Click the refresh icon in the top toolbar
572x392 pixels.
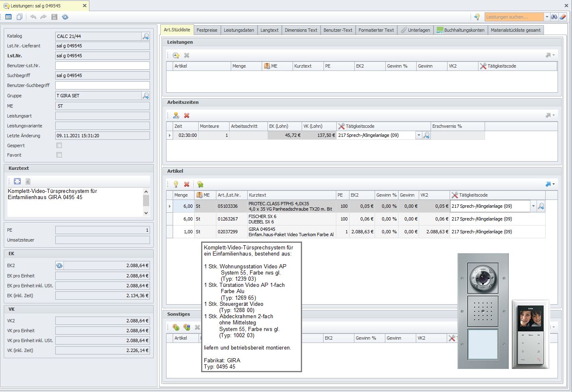click(x=65, y=17)
